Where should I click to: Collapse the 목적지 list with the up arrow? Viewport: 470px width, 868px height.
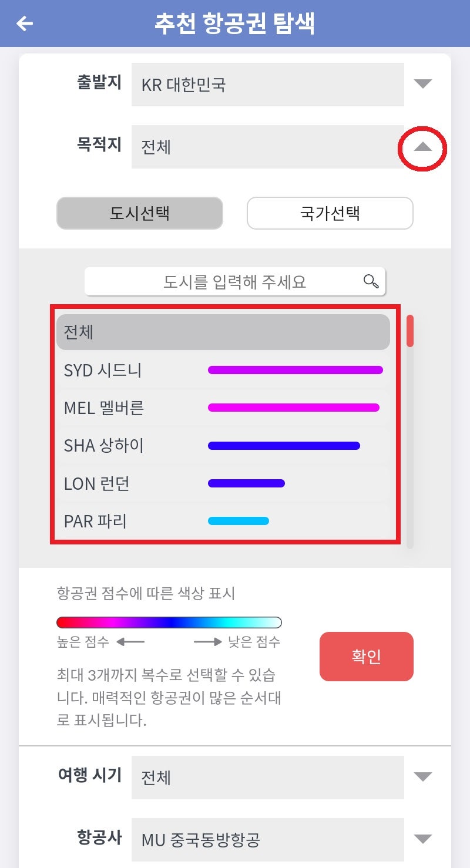tap(421, 147)
